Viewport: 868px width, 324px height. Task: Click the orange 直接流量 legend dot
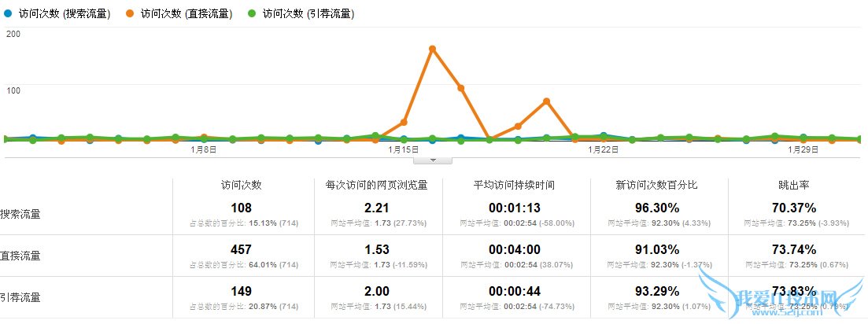pos(131,13)
